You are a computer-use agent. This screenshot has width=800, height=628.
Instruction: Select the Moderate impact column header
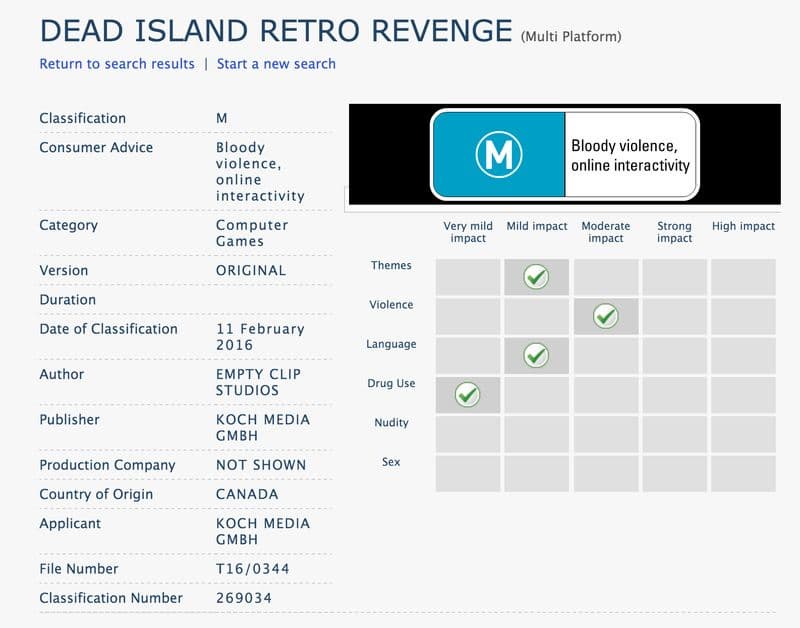[606, 232]
